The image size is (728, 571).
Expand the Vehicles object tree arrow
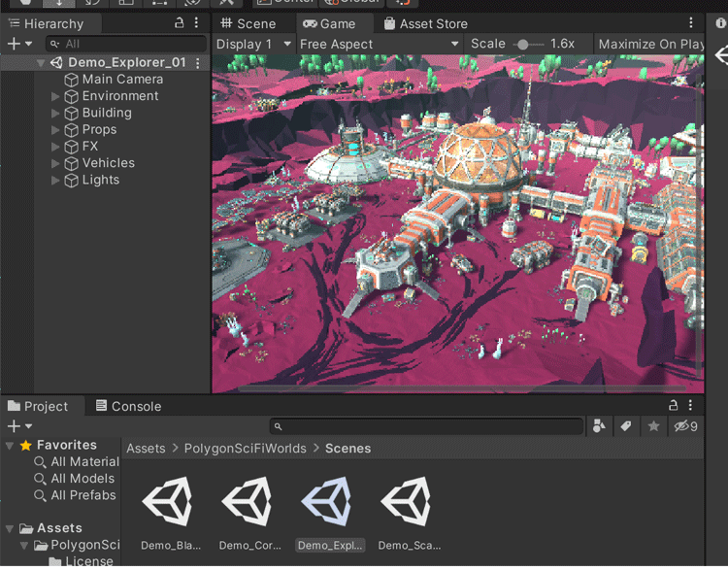[55, 163]
